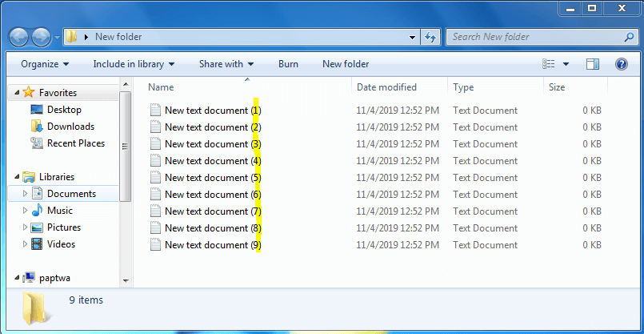Image resolution: width=644 pixels, height=334 pixels.
Task: Open the view options dropdown arrow
Action: (566, 64)
